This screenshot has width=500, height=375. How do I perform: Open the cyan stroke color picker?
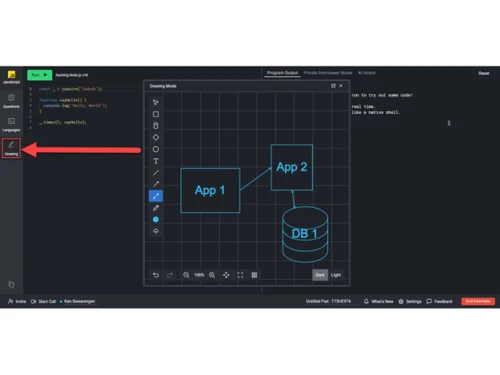(156, 220)
